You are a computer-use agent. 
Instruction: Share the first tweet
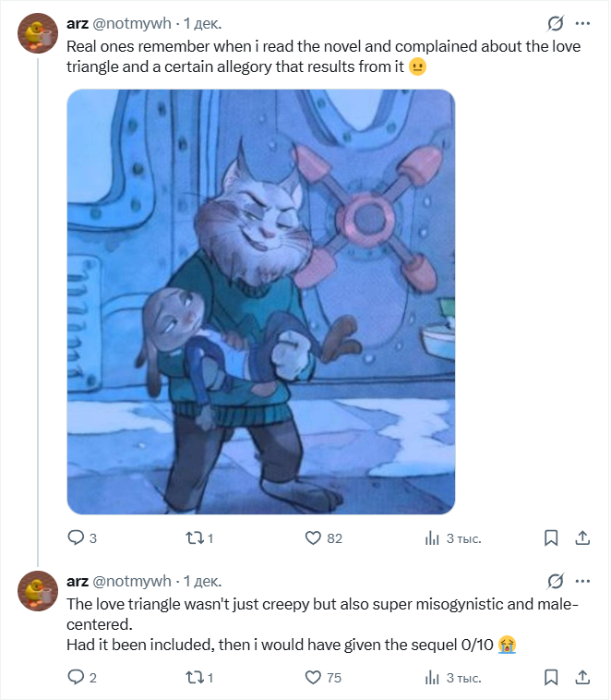(582, 537)
